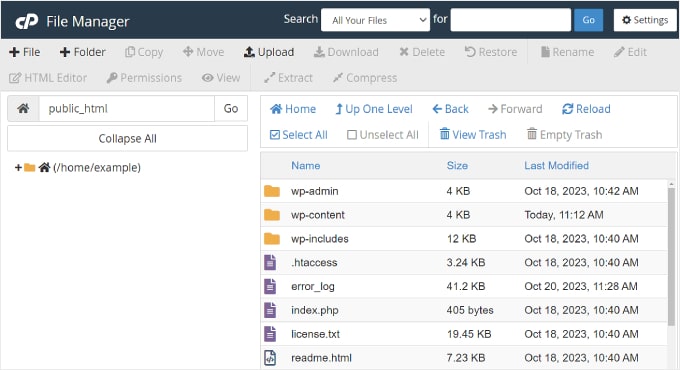Click the blue search Go button
Image resolution: width=680 pixels, height=370 pixels.
(x=588, y=20)
